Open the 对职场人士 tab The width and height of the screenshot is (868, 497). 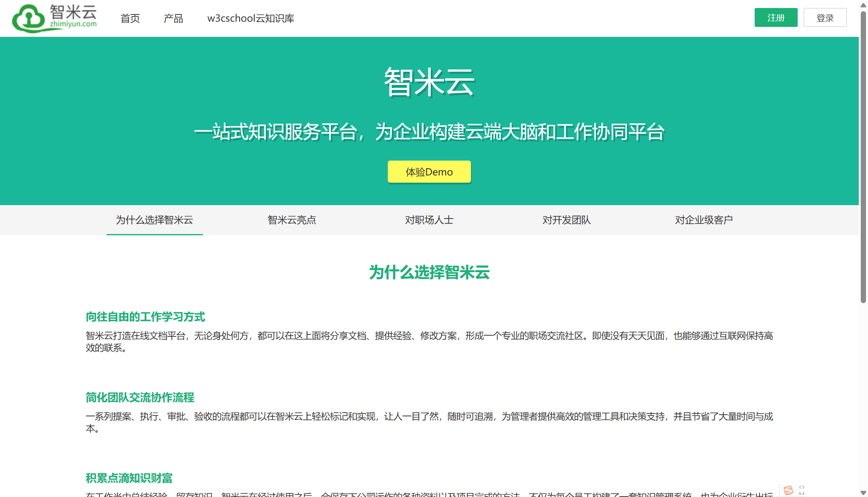(429, 220)
